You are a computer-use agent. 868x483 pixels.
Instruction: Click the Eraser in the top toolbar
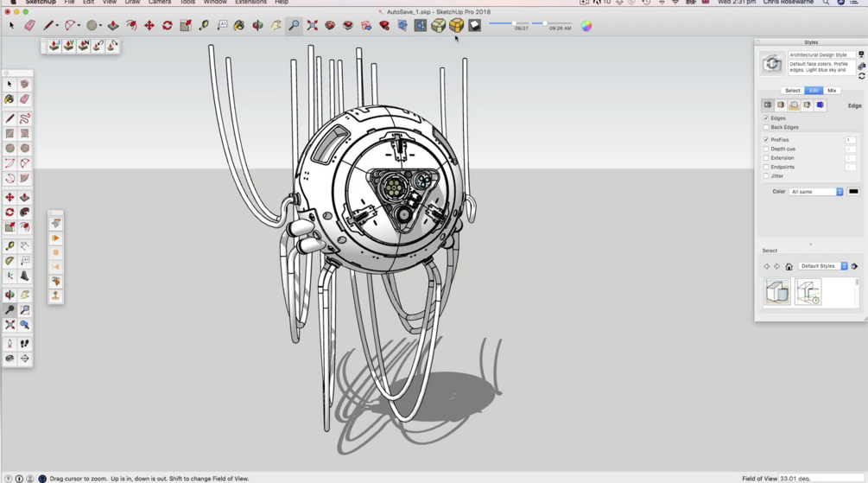(29, 25)
